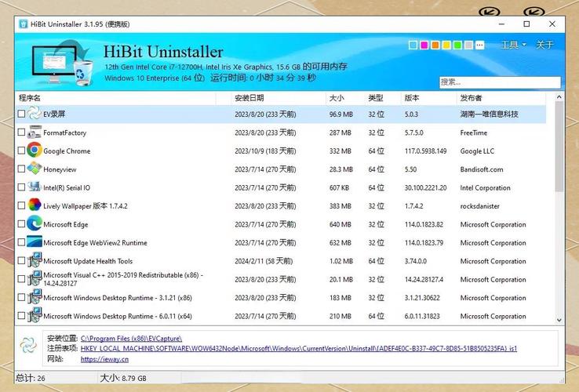The width and height of the screenshot is (579, 392).
Task: Tick the Microsoft Update Health Tools checkbox
Action: (21, 260)
